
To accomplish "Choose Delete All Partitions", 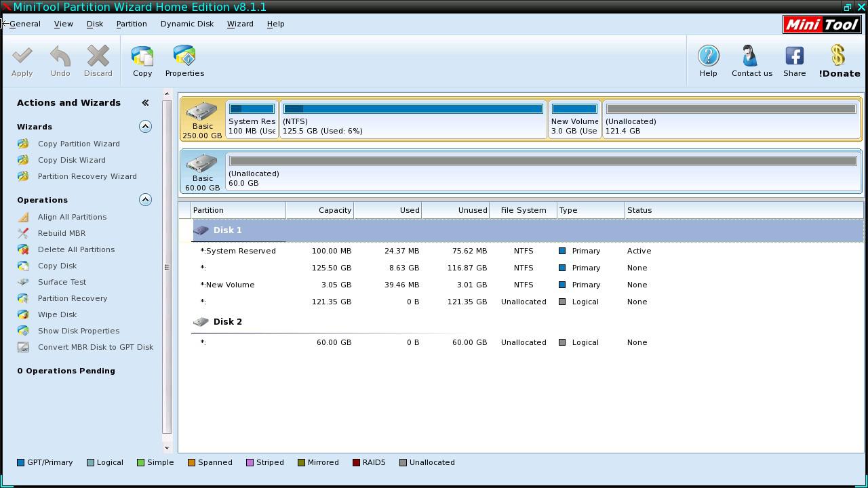I will [76, 249].
